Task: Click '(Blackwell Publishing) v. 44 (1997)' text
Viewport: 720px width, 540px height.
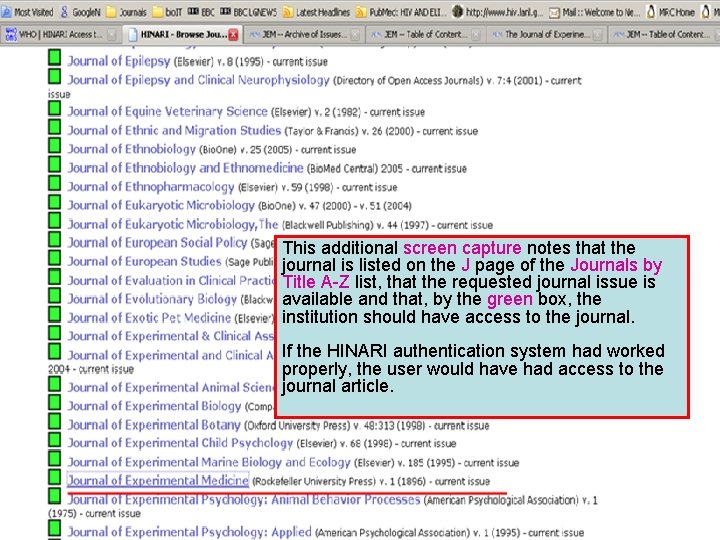Action: point(355,225)
